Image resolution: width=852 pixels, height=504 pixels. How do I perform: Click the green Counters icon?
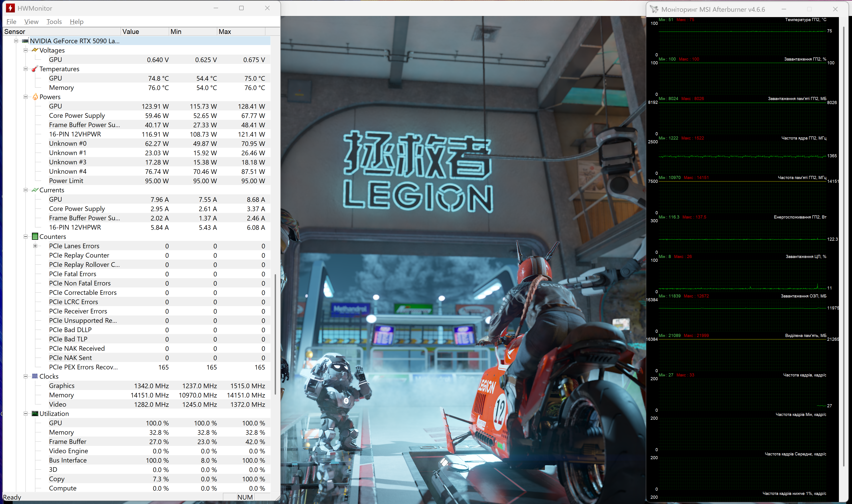click(x=35, y=236)
